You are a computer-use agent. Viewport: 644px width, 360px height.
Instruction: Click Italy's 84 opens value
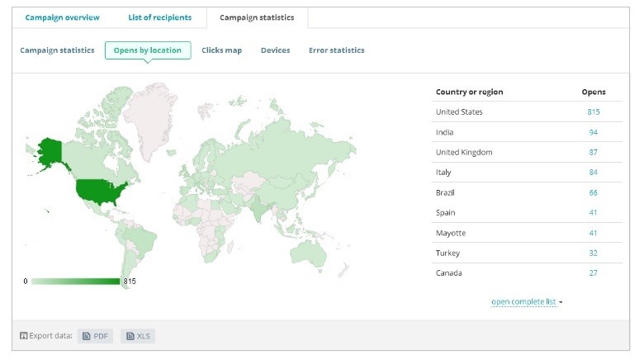593,173
